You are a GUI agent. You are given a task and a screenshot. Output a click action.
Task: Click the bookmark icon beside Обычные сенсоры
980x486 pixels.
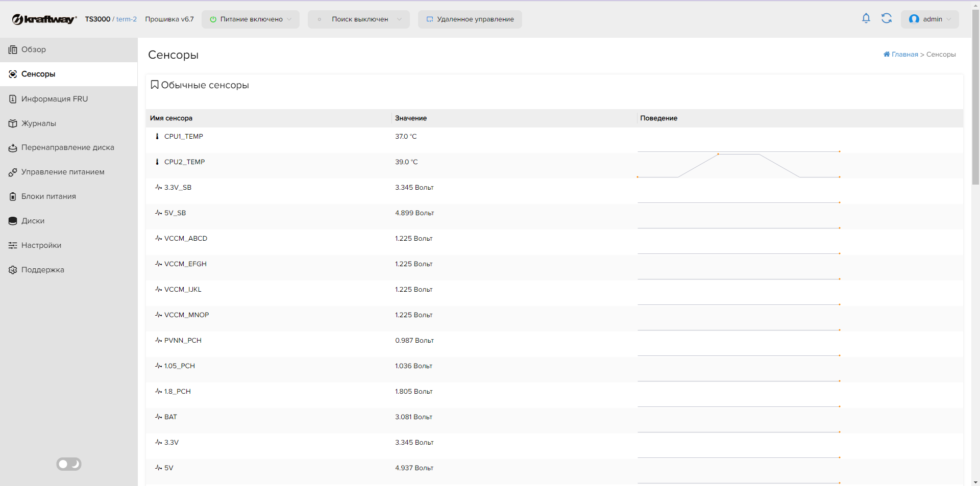[155, 85]
